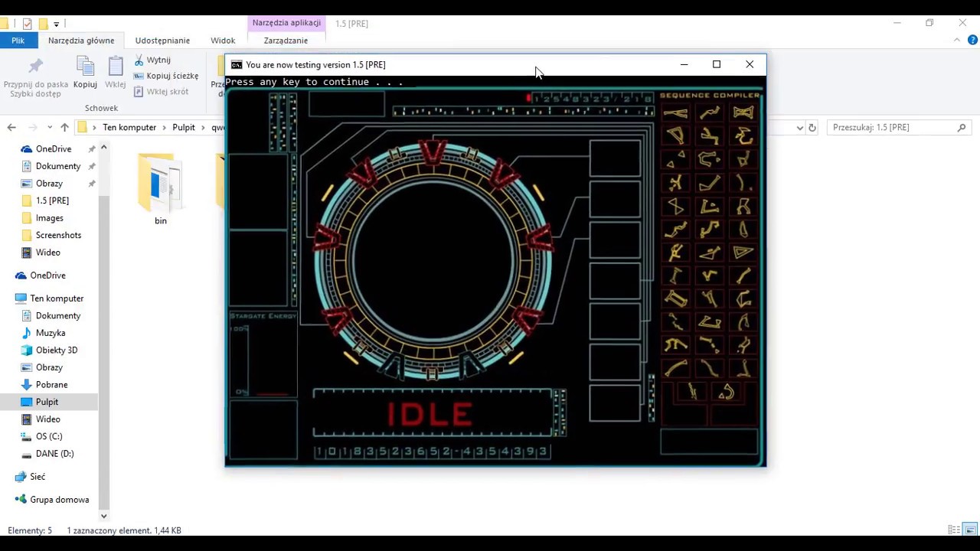Click the STARGATE ENERGY label
980x551 pixels.
pyautogui.click(x=263, y=316)
